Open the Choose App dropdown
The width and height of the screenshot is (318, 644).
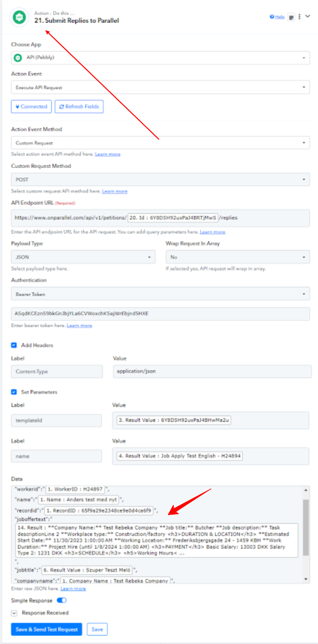pyautogui.click(x=160, y=58)
